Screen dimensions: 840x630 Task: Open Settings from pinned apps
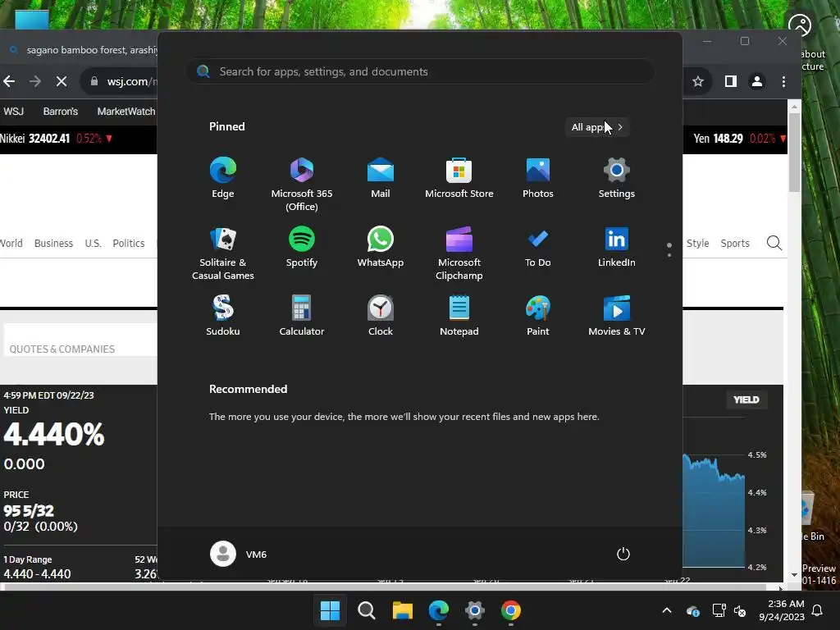(617, 178)
